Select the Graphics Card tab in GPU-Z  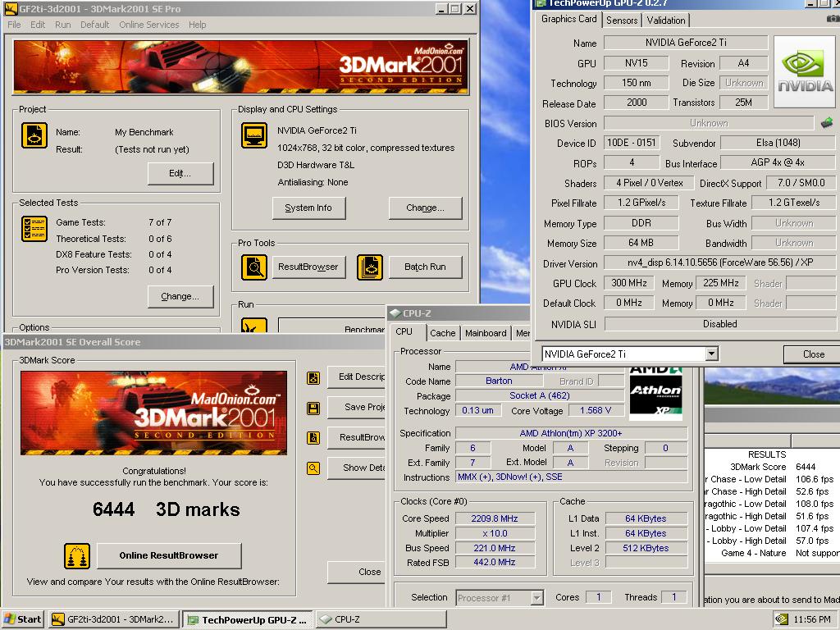pos(568,19)
